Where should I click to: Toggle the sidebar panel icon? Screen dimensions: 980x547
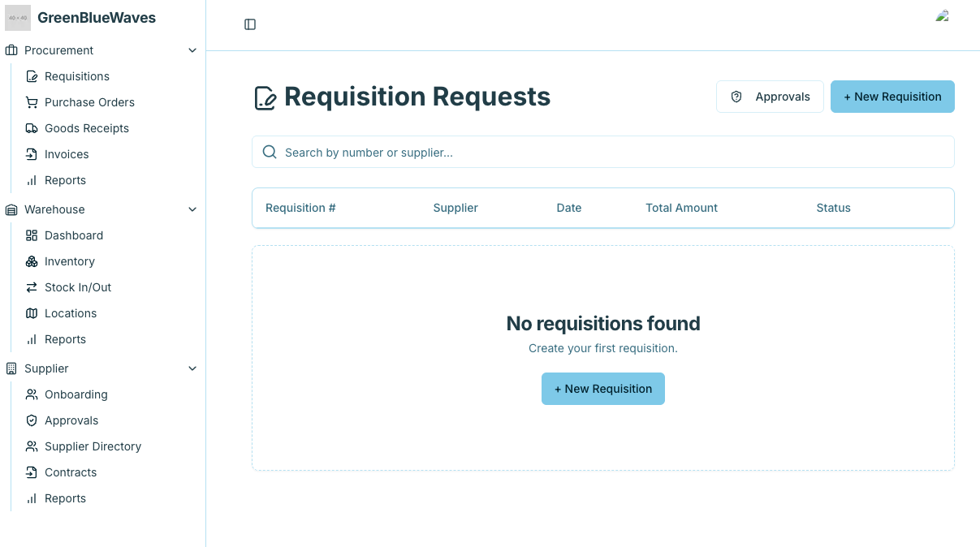coord(250,24)
